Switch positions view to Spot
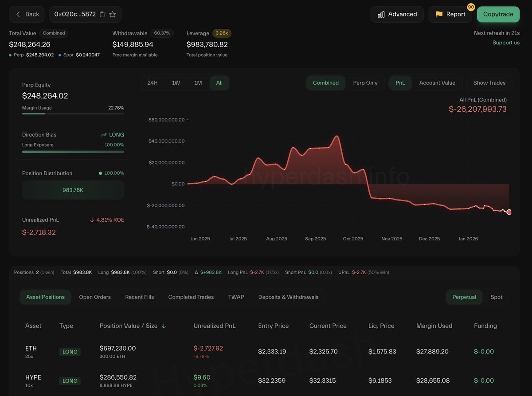532x396 pixels. (x=496, y=297)
